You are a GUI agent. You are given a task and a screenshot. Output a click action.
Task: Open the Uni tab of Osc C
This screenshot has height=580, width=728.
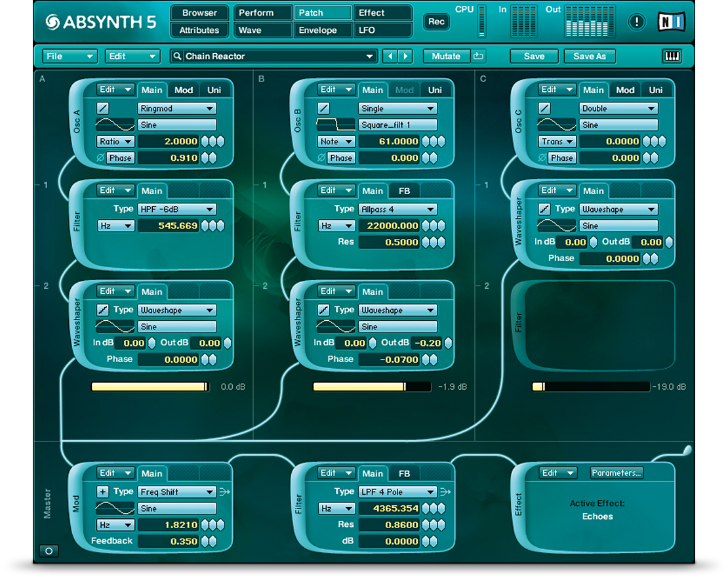coord(656,90)
